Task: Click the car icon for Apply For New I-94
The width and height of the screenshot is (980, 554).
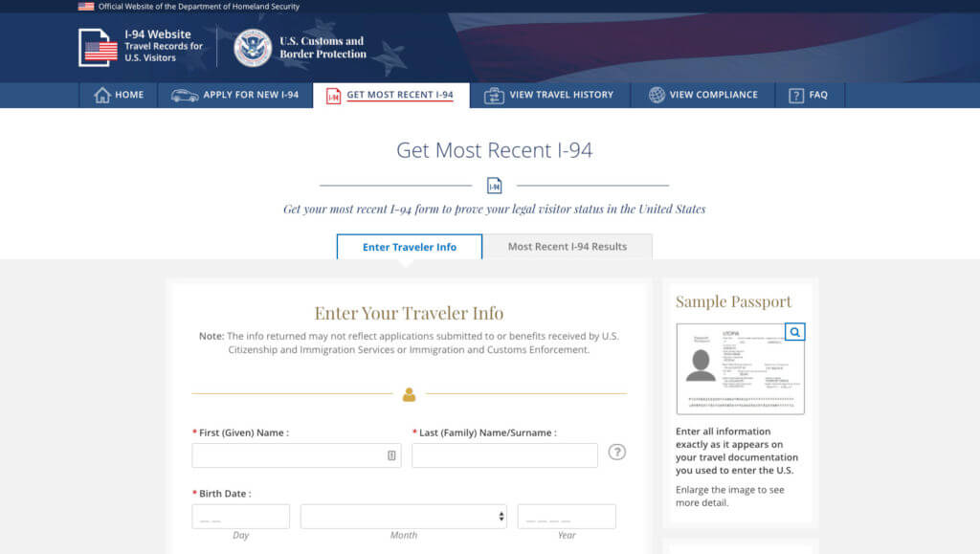Action: click(185, 96)
